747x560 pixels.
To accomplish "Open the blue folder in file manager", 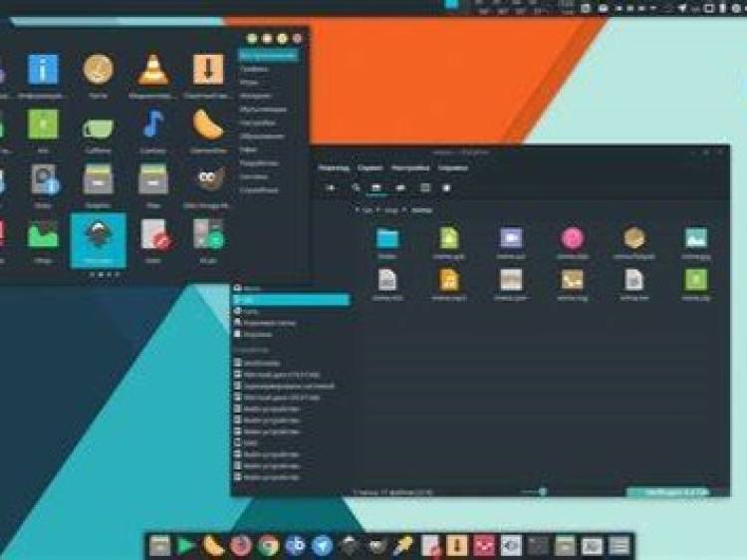I will (387, 238).
